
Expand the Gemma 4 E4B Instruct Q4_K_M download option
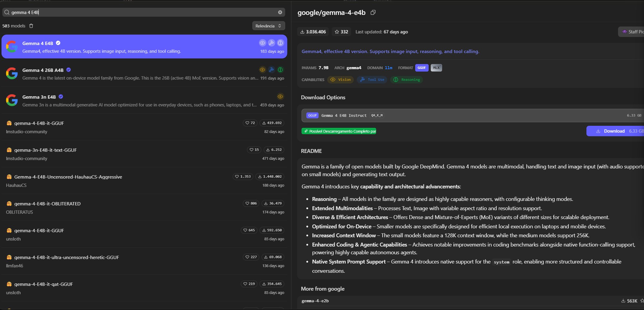tap(472, 115)
